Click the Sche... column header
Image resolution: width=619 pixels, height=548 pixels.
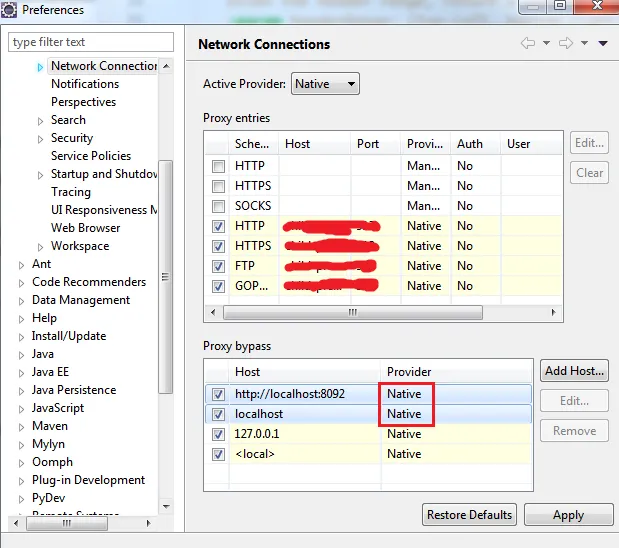tap(253, 144)
